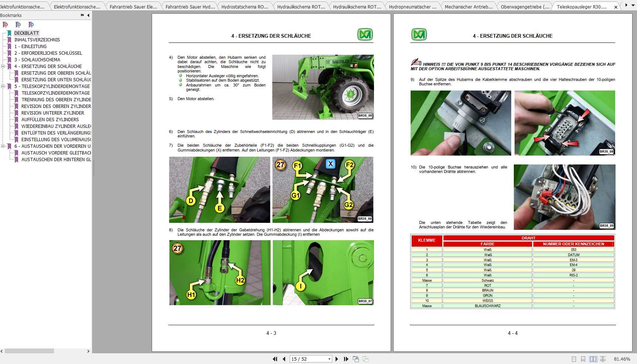Open REVISION DES OBEREN ZYLINDER bookmark
Screen dimensions: 637x364
(x=56, y=106)
